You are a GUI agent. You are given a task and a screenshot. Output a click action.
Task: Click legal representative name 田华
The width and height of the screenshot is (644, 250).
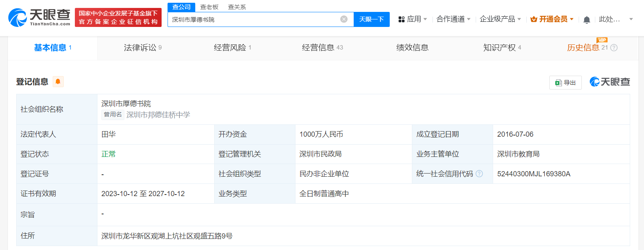click(109, 134)
